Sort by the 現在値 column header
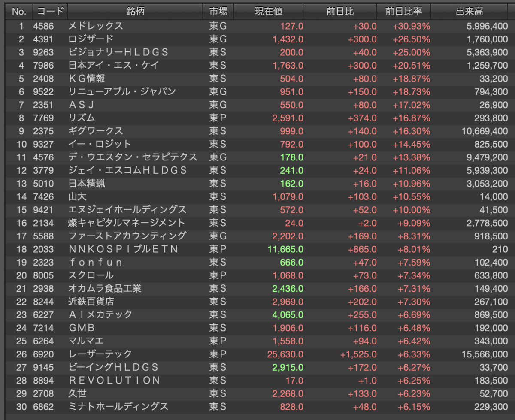Viewport: 515px width, 420px height. pos(269,12)
